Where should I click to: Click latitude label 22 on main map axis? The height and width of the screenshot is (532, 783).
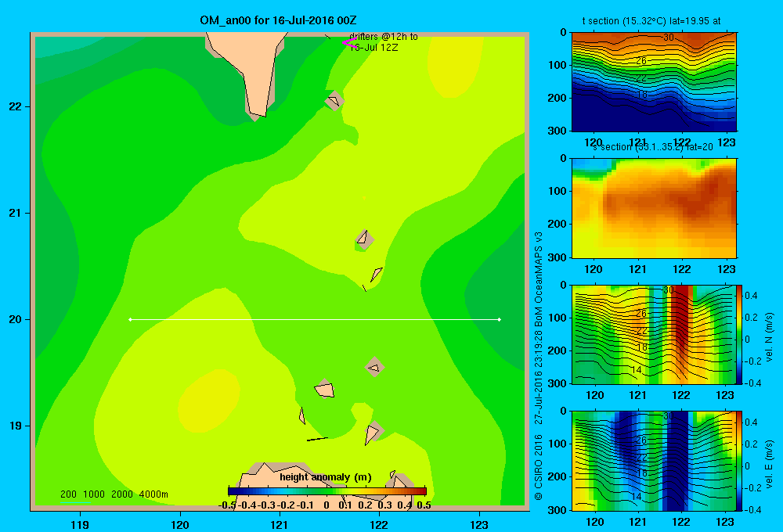click(15, 107)
